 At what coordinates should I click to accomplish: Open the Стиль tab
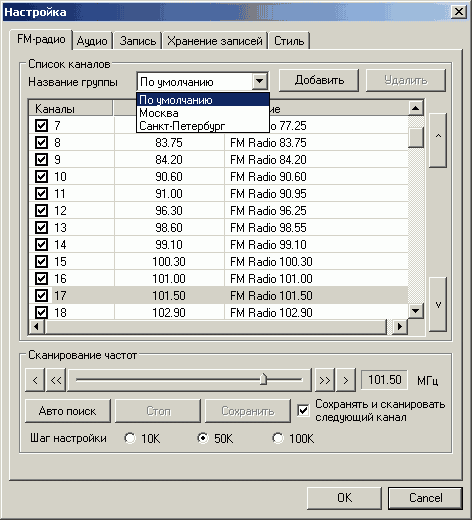pos(289,41)
